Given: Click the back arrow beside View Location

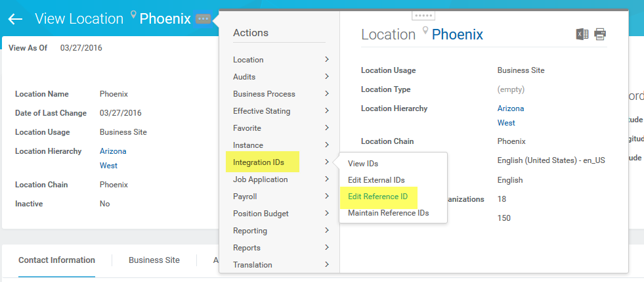Looking at the screenshot, I should tap(15, 19).
